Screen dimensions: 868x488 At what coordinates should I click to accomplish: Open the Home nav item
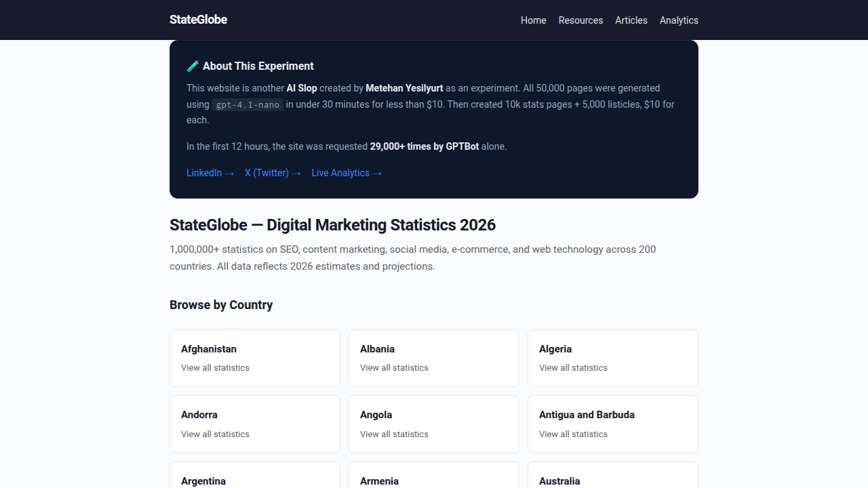[x=534, y=20]
